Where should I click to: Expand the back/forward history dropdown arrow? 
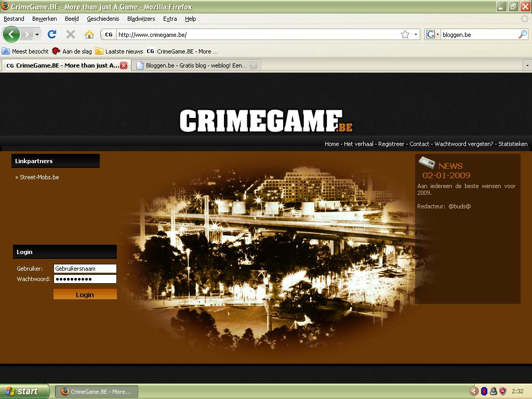pos(37,34)
